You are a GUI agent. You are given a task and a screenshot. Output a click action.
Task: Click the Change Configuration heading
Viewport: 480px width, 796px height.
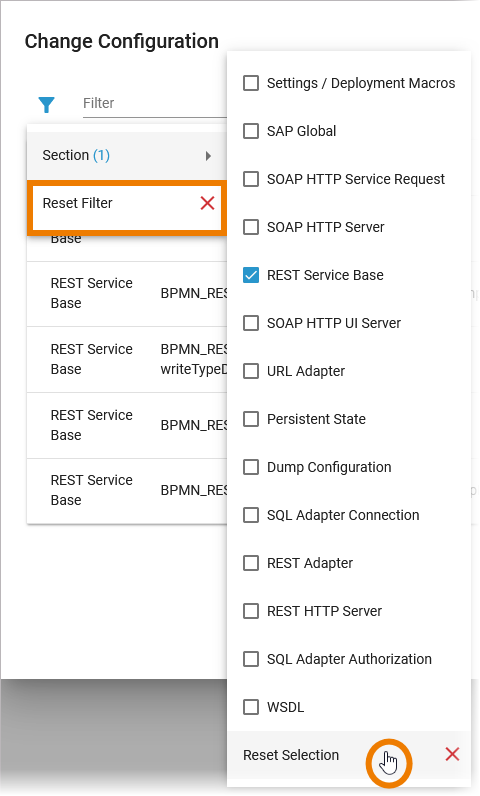click(122, 42)
